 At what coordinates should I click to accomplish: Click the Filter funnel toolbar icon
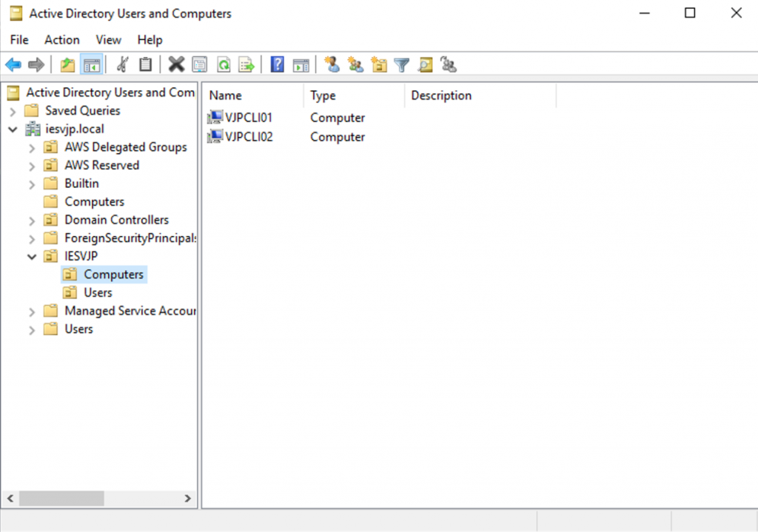coord(401,65)
